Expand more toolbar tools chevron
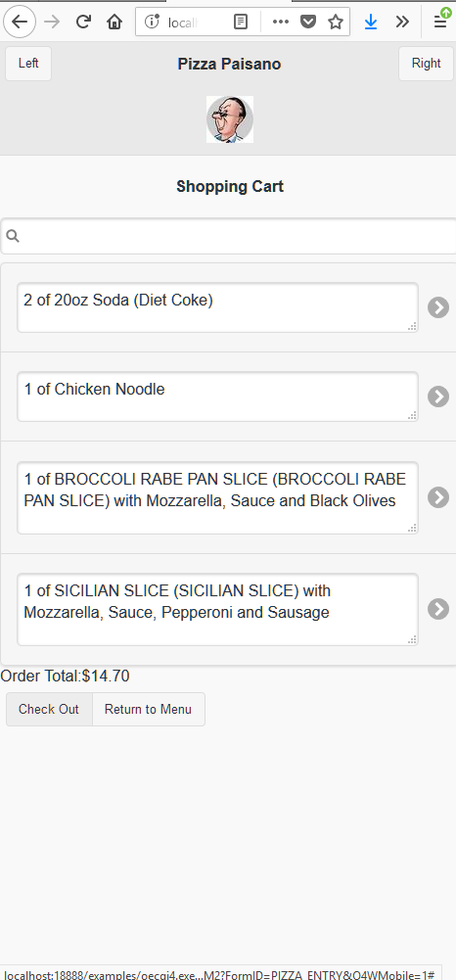The width and height of the screenshot is (456, 980). point(402,22)
